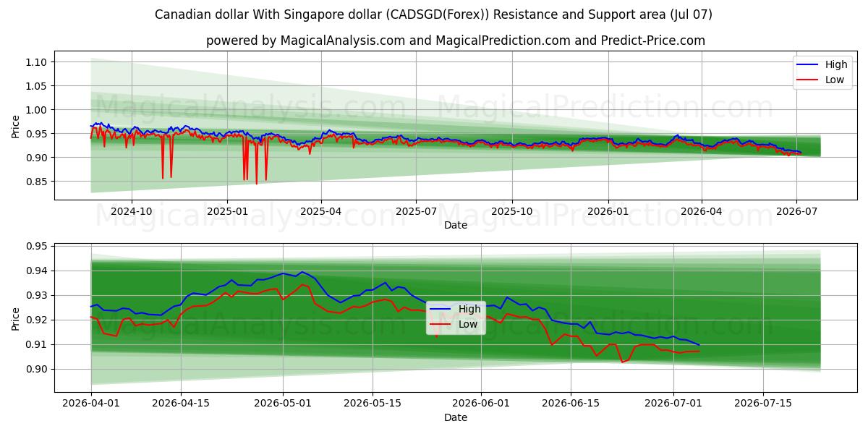Click the '2025-07' date tick on the upper chart
Image resolution: width=868 pixels, height=434 pixels.
coord(416,213)
